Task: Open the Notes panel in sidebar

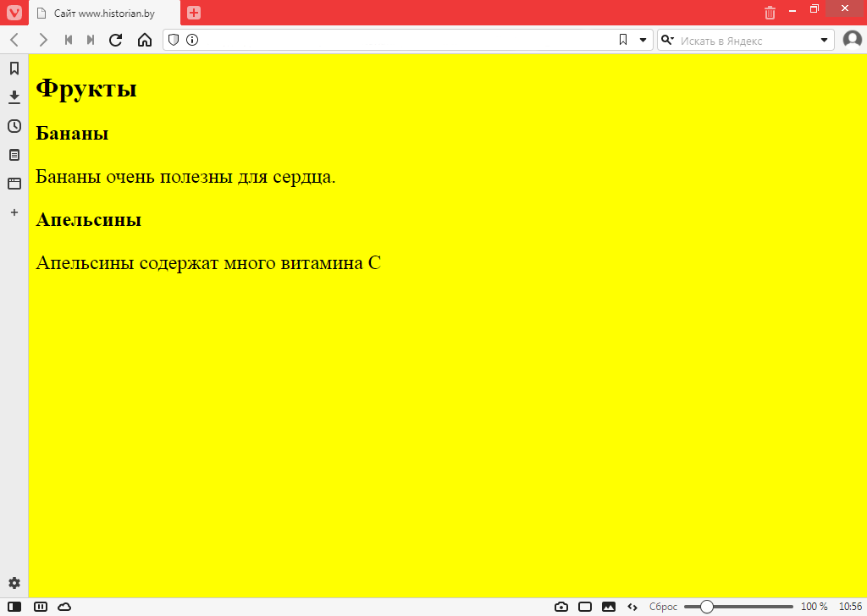Action: 14,155
